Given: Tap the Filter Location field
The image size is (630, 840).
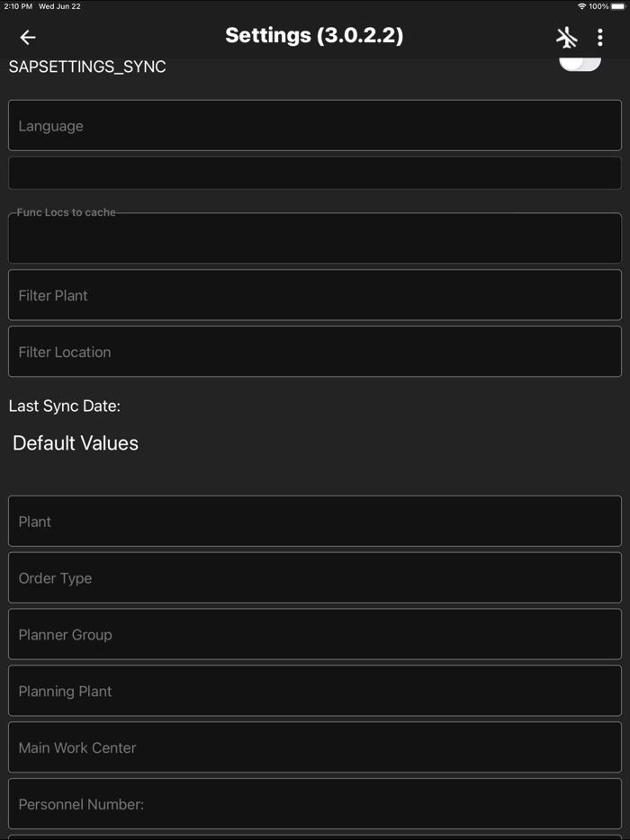Looking at the screenshot, I should tap(315, 351).
